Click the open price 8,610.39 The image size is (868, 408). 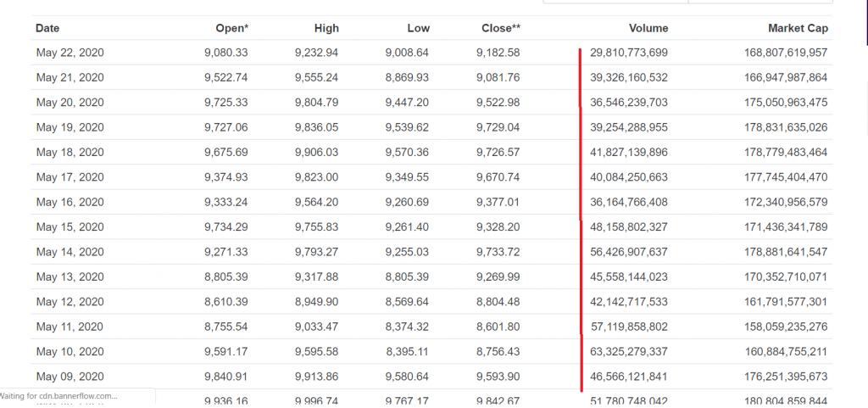[x=225, y=302]
